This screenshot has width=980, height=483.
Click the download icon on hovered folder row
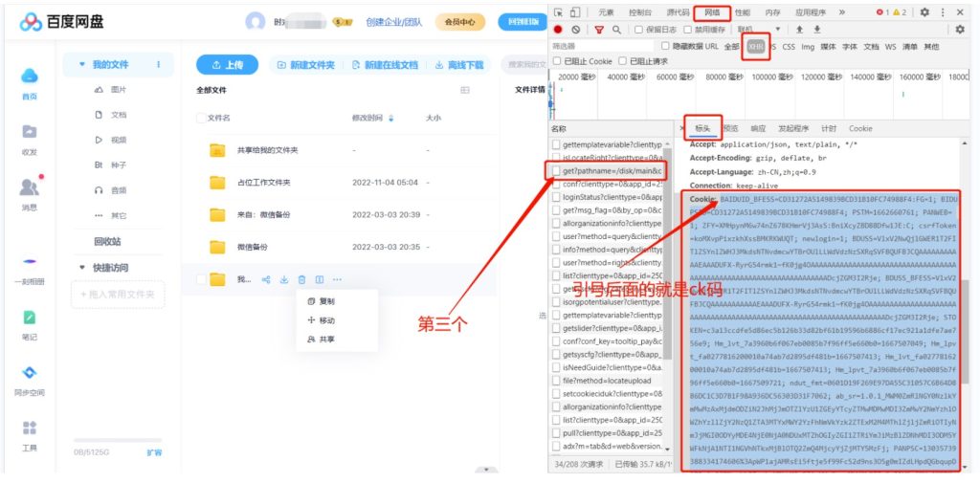tap(283, 279)
